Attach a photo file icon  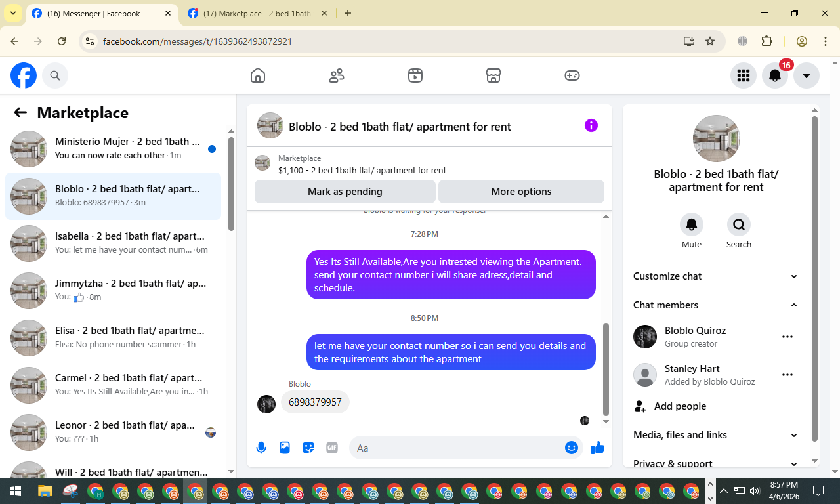[x=285, y=448]
